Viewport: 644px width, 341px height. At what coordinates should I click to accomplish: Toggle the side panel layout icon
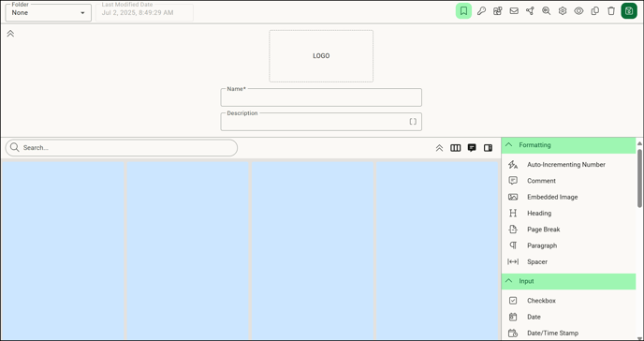click(488, 148)
